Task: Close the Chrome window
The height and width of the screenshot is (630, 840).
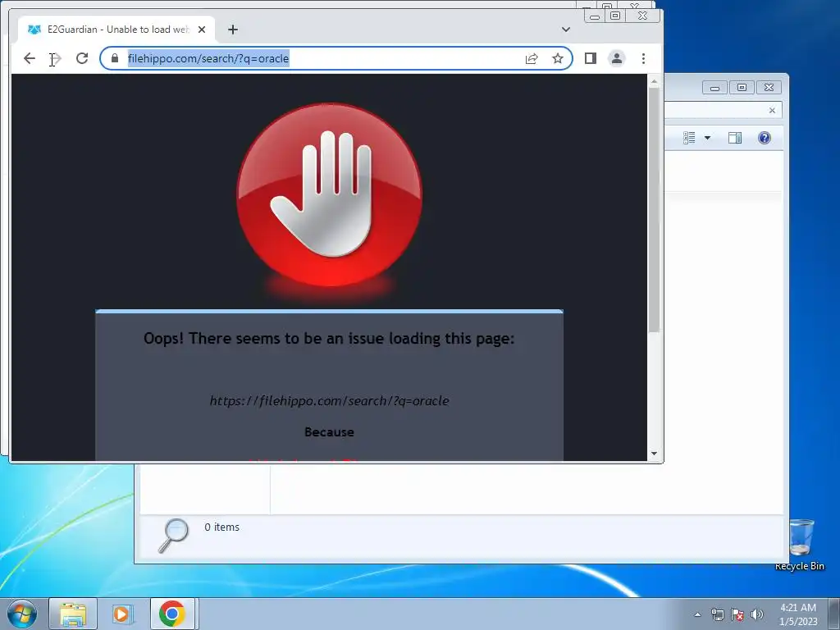Action: (643, 16)
